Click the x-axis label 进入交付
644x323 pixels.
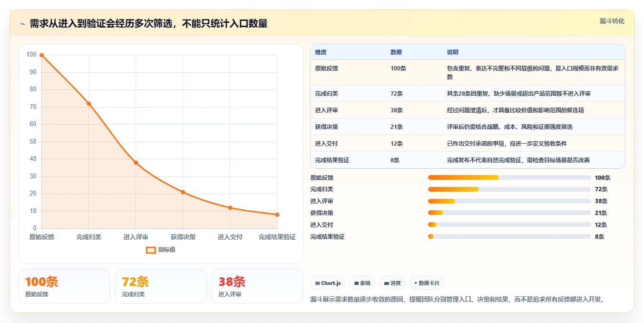230,237
